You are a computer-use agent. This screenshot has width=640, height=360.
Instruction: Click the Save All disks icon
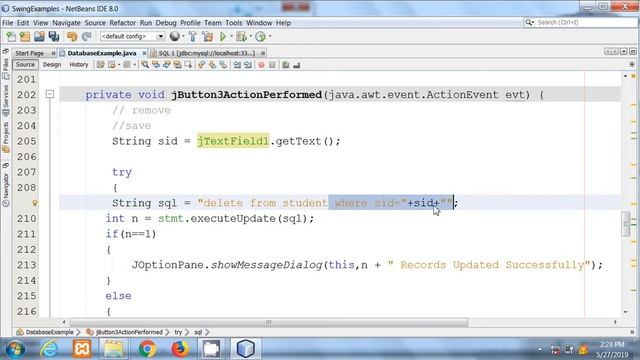tap(54, 37)
